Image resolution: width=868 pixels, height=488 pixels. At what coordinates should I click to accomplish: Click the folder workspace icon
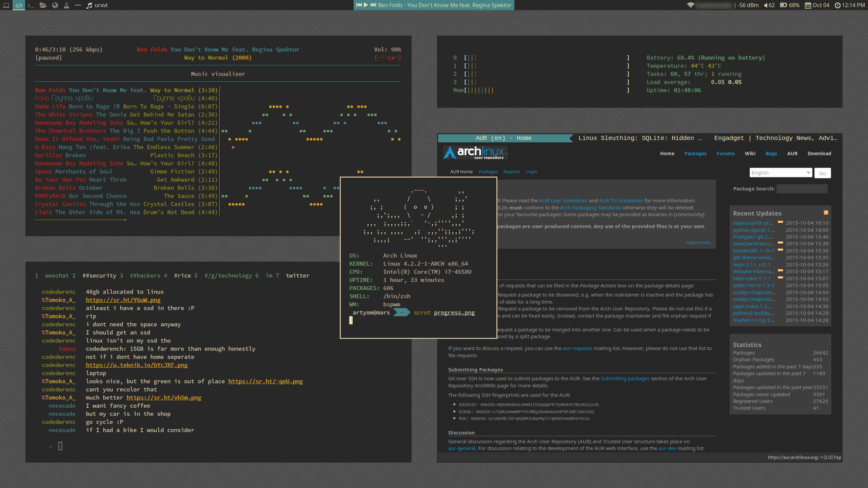43,5
